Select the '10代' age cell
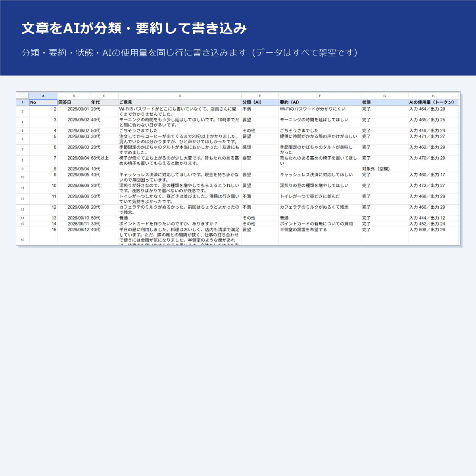 tap(104, 169)
